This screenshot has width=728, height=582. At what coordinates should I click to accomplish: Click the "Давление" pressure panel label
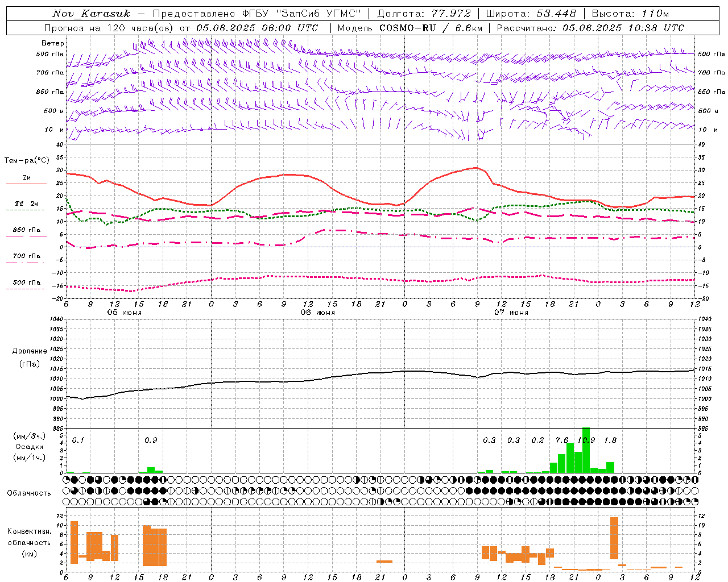pyautogui.click(x=30, y=351)
